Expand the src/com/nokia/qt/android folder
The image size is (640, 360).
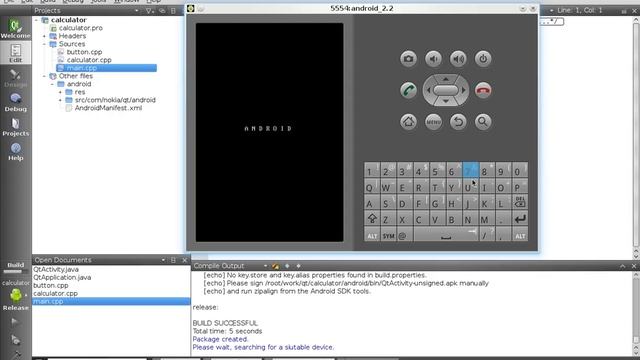tap(60, 100)
